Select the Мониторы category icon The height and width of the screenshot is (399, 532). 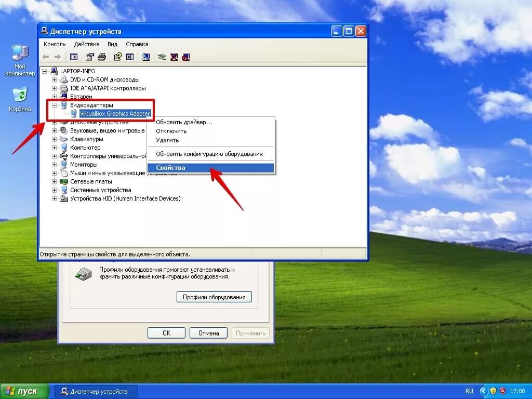point(64,165)
